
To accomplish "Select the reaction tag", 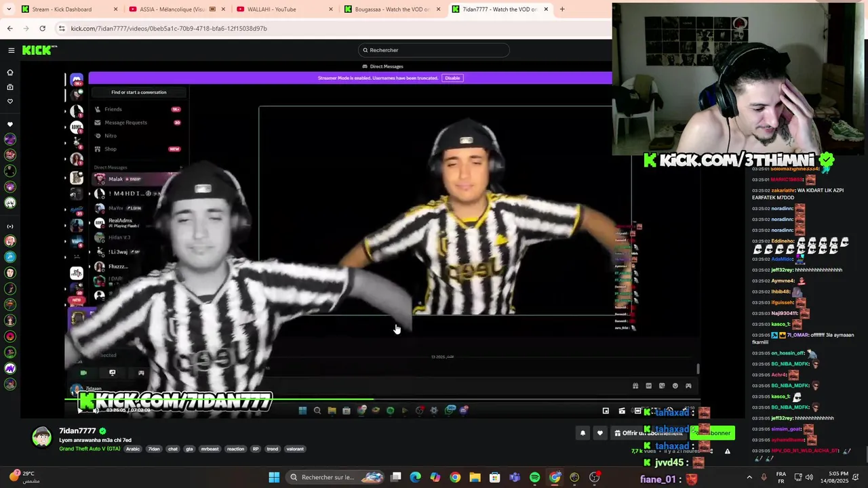I will coord(235,449).
